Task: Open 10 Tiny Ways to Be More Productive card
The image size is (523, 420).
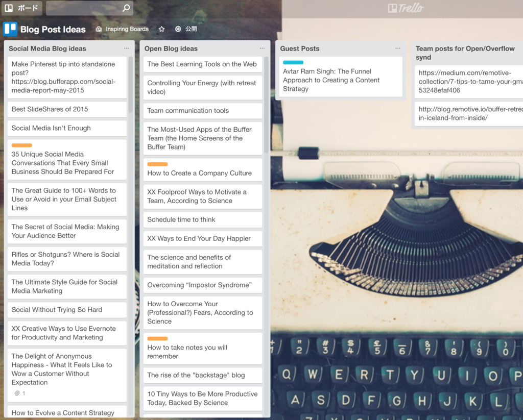Action: (x=203, y=399)
